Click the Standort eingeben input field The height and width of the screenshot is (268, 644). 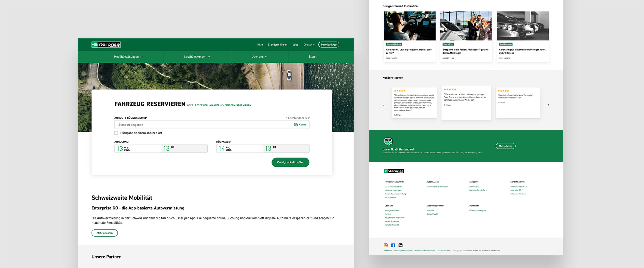click(175, 124)
